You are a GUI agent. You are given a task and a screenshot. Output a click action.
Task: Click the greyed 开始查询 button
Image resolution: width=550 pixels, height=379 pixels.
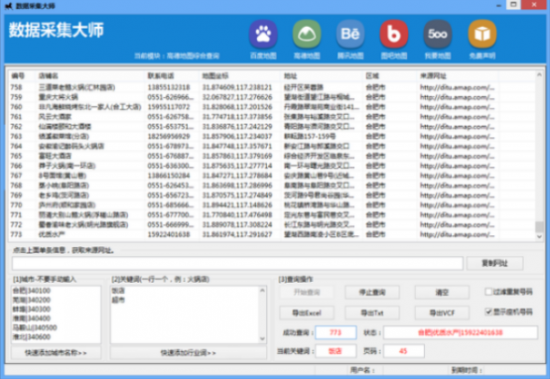307,292
